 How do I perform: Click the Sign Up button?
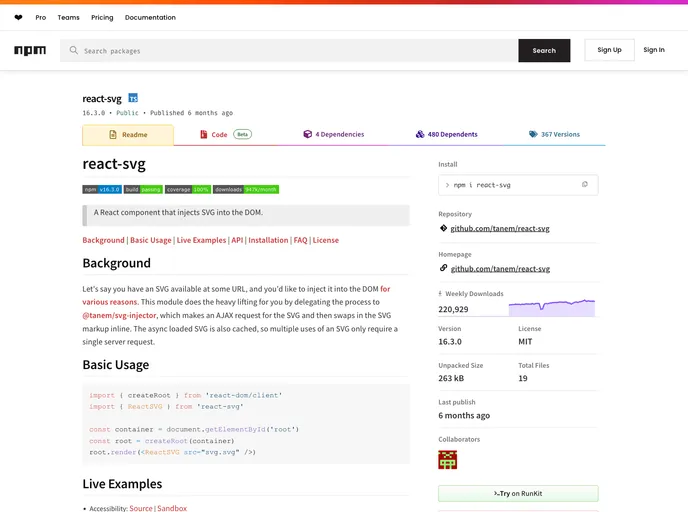(x=609, y=50)
